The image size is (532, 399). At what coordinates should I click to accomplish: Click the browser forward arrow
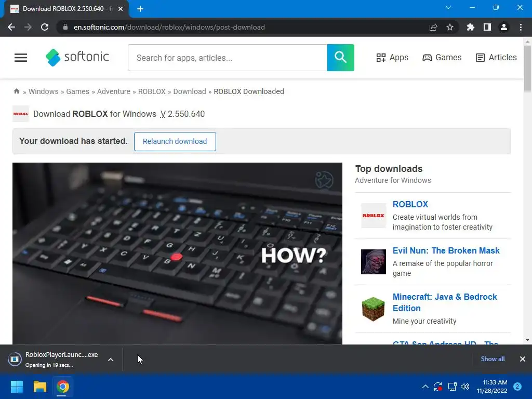point(28,27)
